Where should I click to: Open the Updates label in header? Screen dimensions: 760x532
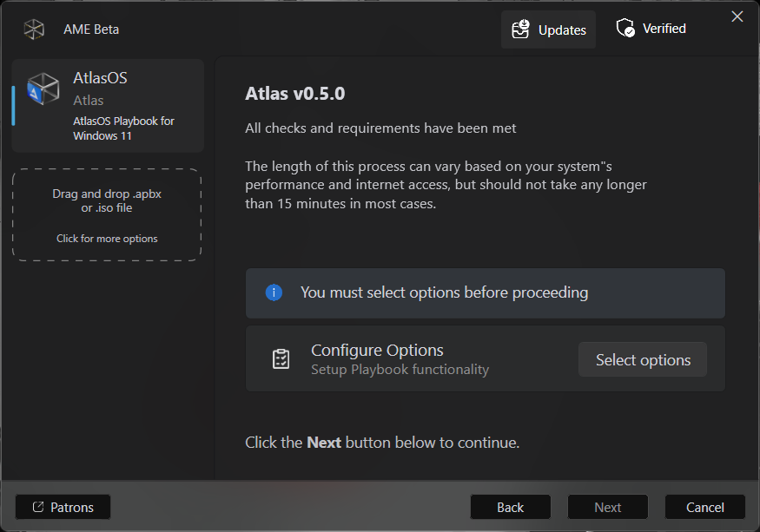(x=562, y=30)
